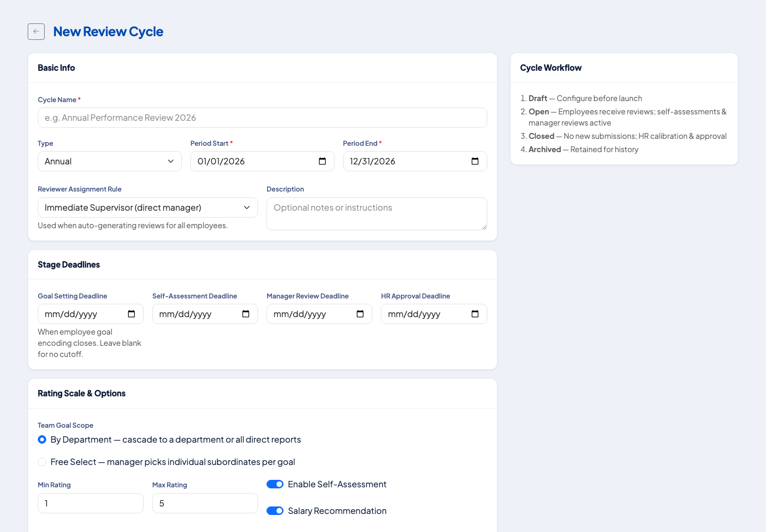Click Period End date value 12/31/2026
766x532 pixels.
click(372, 161)
